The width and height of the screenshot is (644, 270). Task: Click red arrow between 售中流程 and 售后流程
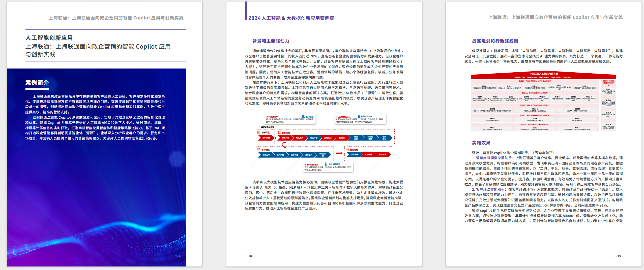[x=339, y=153]
